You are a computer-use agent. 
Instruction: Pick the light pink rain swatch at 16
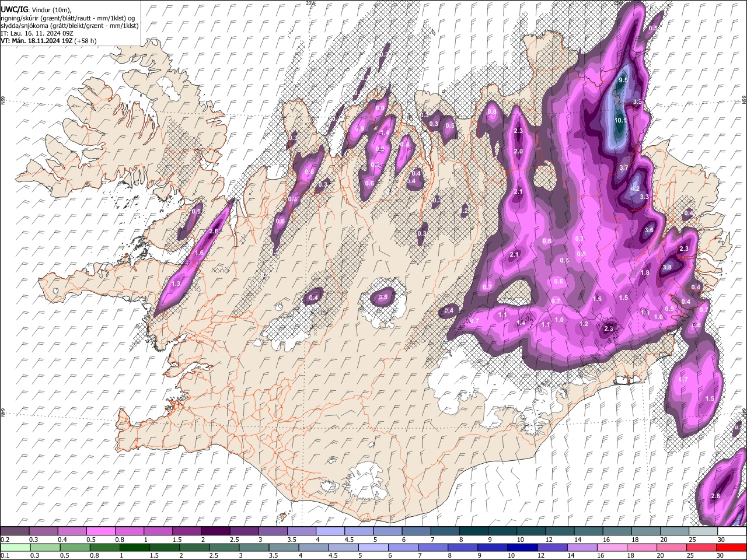pos(610,547)
